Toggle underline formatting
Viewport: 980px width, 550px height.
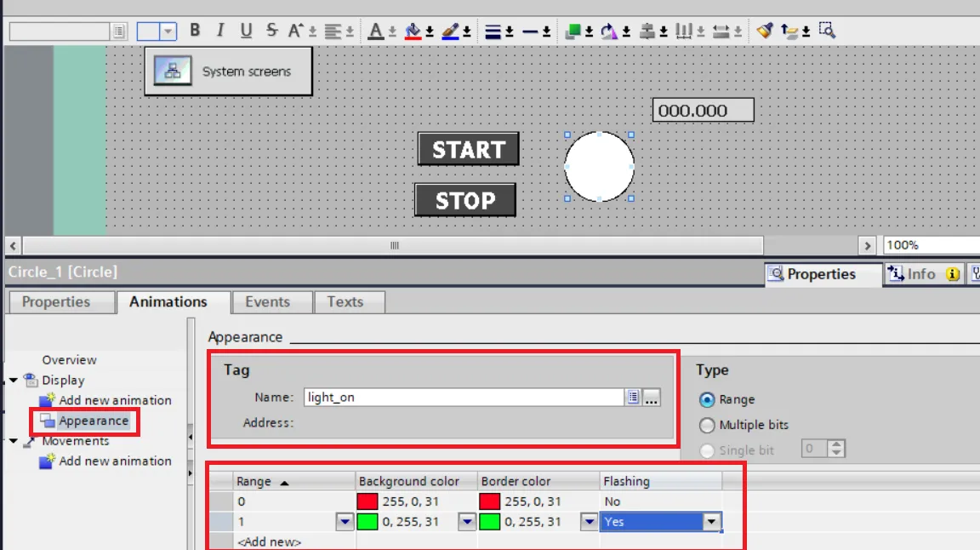coord(246,30)
